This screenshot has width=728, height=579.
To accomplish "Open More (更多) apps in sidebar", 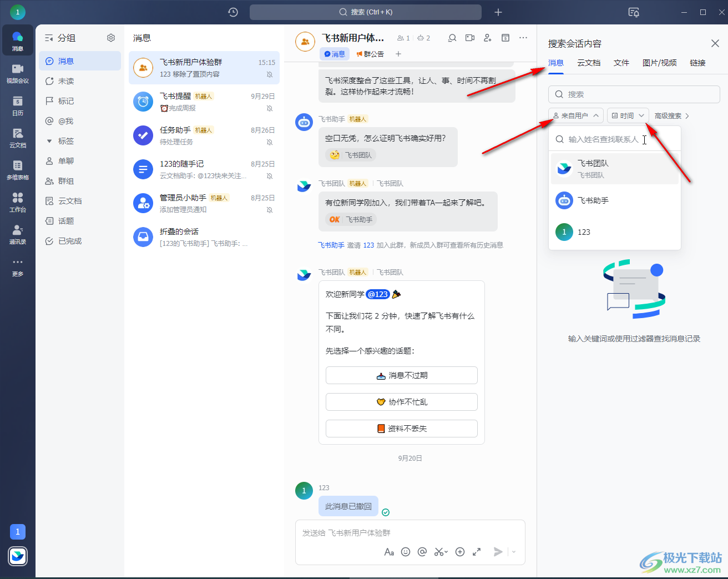I will (x=18, y=266).
